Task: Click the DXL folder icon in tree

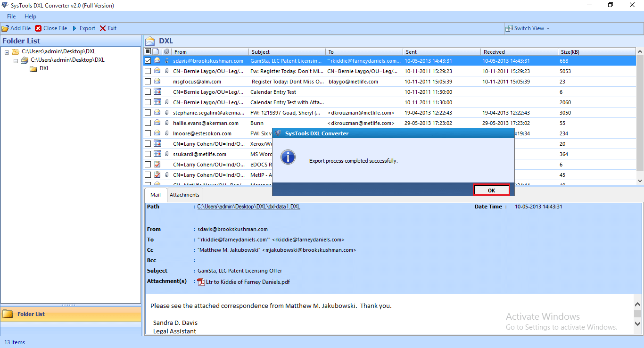Action: [x=33, y=68]
